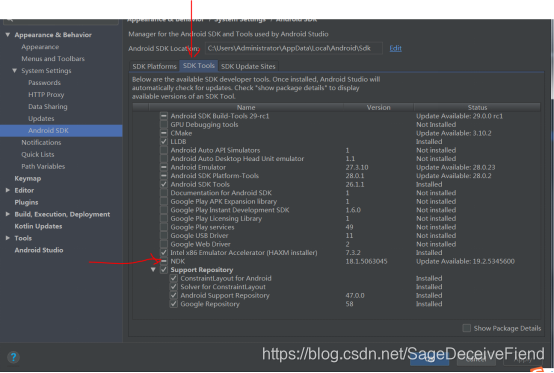Select Android SDK in sidebar
Screen dimensions: 554x373
61,131
